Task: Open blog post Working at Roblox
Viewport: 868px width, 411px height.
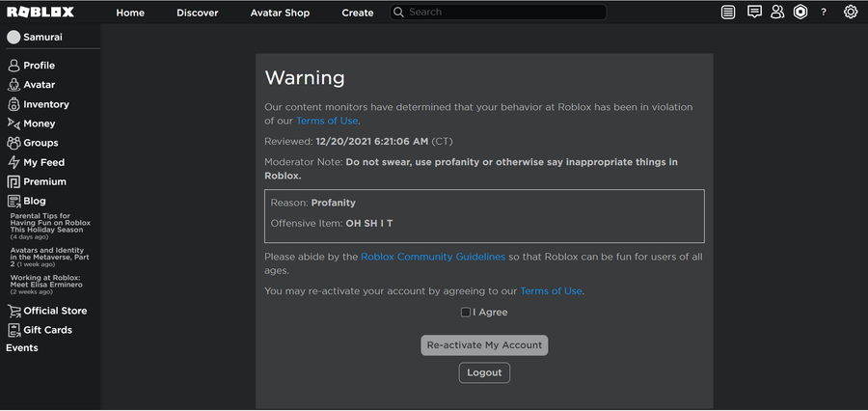Action: (48, 282)
